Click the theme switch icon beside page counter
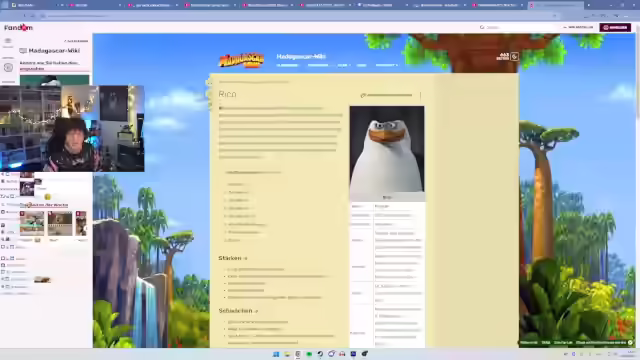Screen dimensions: 640x360 coord(515,57)
